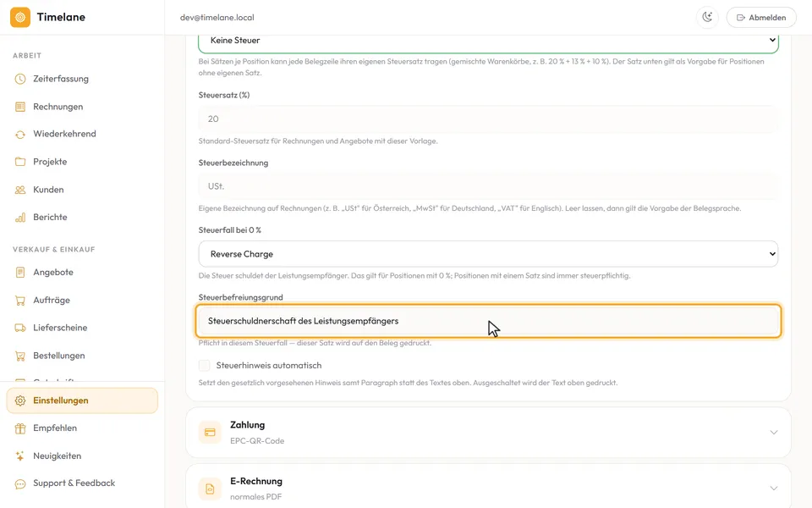Click the Empfehlen gift icon
The width and height of the screenshot is (812, 508).
coord(20,428)
